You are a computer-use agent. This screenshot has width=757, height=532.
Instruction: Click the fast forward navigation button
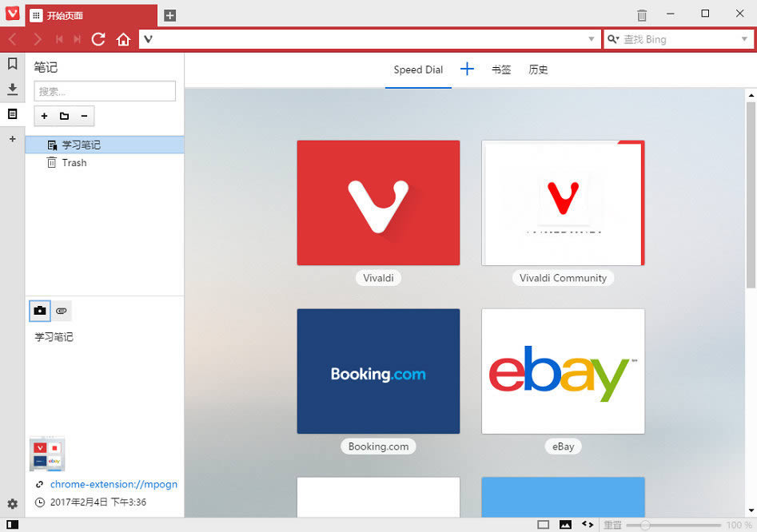point(78,39)
